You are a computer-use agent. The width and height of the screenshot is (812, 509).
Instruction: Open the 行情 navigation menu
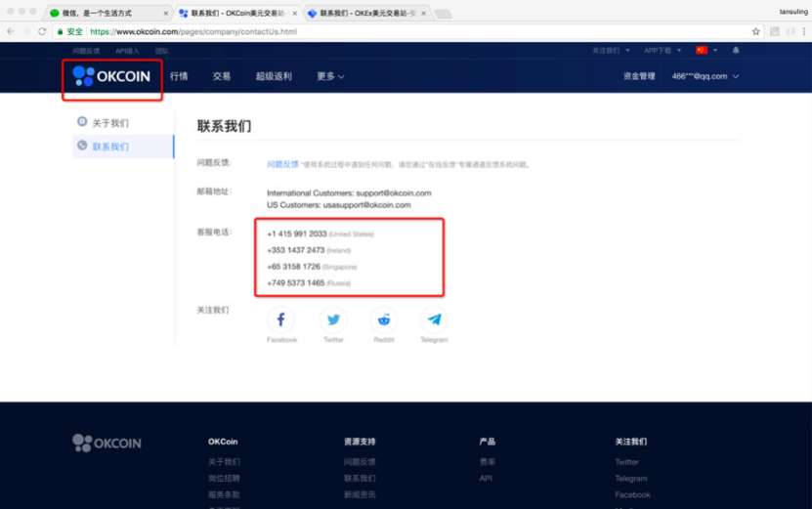point(179,76)
